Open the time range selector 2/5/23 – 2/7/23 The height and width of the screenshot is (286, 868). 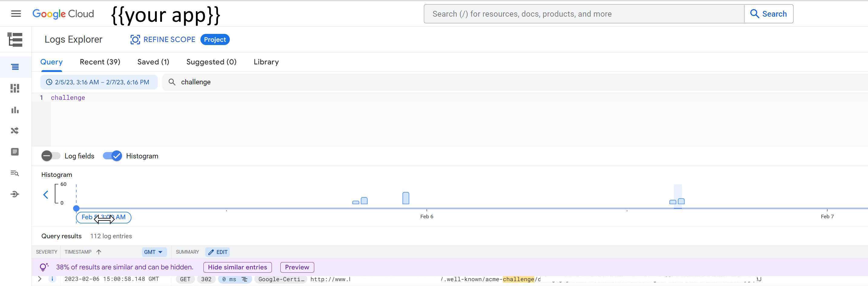pos(99,82)
